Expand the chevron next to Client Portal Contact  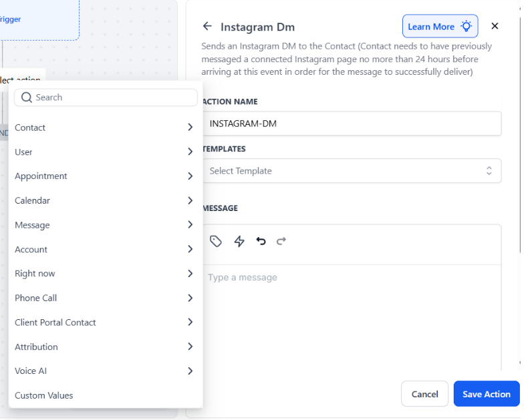tap(190, 322)
